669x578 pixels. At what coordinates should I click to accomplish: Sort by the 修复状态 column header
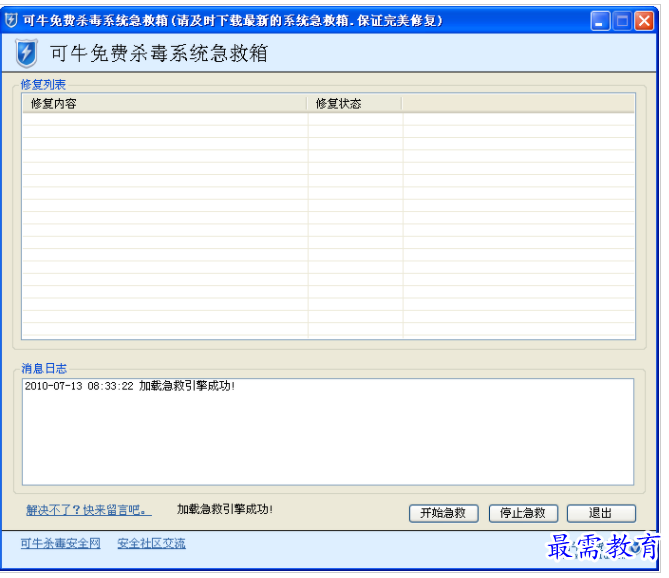pyautogui.click(x=355, y=104)
